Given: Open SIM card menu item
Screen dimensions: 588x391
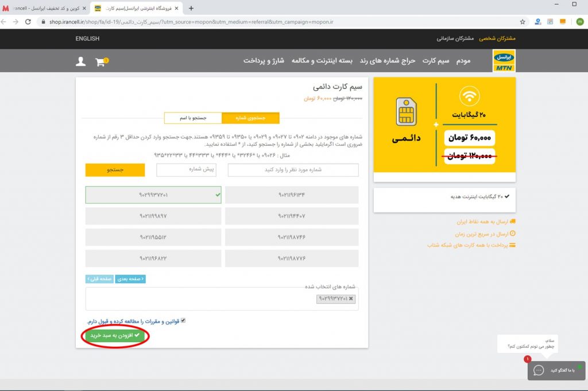Looking at the screenshot, I should click(436, 61).
